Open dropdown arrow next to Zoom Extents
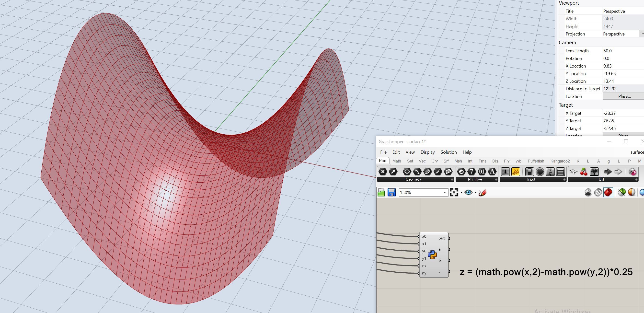This screenshot has height=313, width=644. point(461,193)
